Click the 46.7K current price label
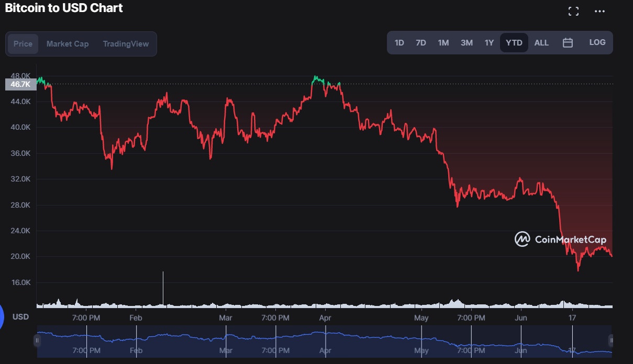 pyautogui.click(x=21, y=84)
